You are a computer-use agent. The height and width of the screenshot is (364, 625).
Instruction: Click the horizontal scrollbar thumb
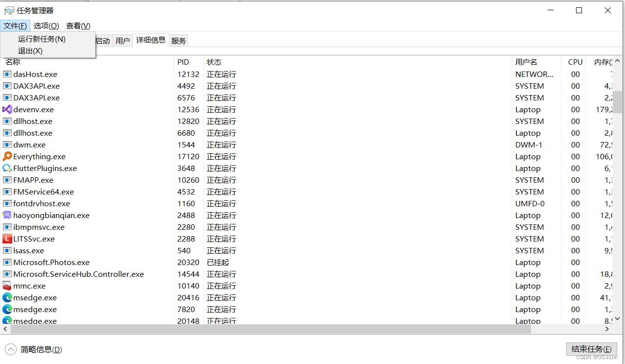270,330
